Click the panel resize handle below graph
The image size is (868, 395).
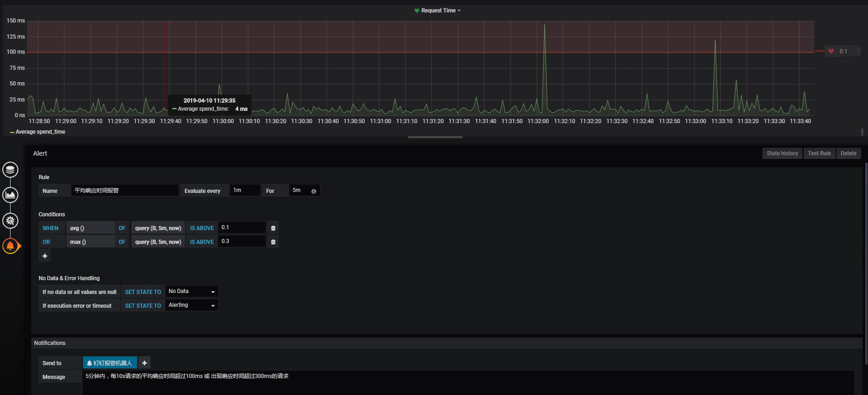click(435, 137)
